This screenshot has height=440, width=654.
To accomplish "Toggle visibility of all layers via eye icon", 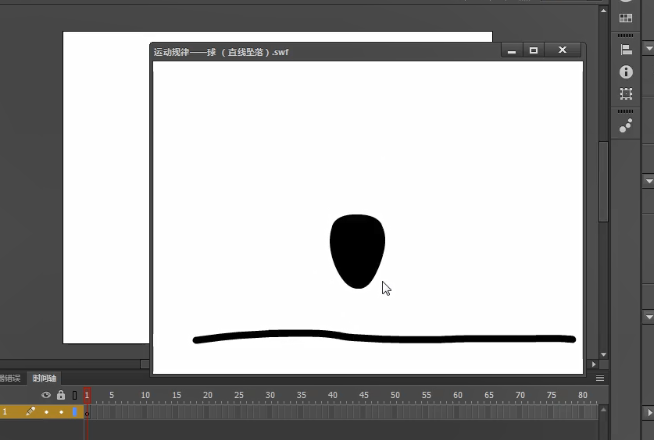I will (46, 395).
